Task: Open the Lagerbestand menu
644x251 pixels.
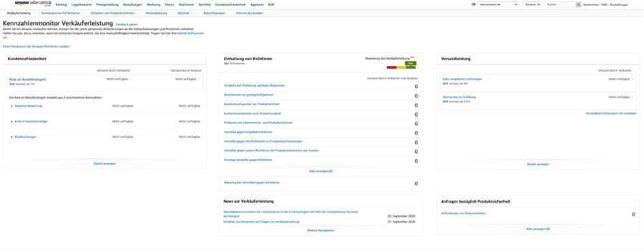Action: (81, 5)
